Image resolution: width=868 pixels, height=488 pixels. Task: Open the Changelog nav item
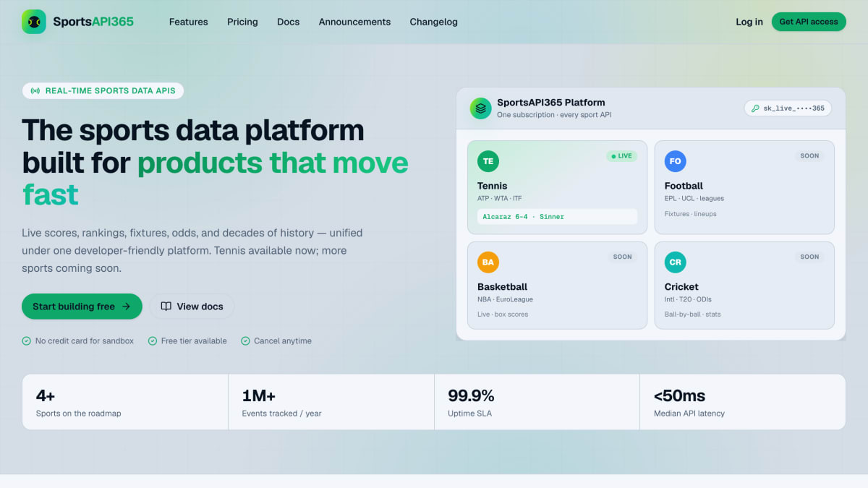(433, 22)
